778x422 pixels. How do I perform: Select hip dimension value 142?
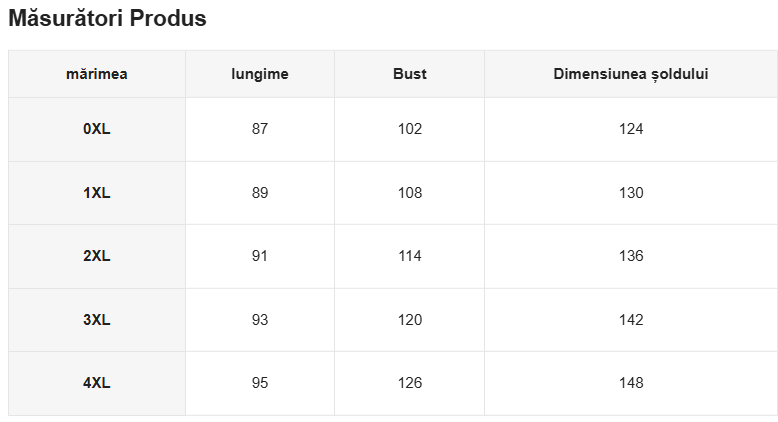631,320
